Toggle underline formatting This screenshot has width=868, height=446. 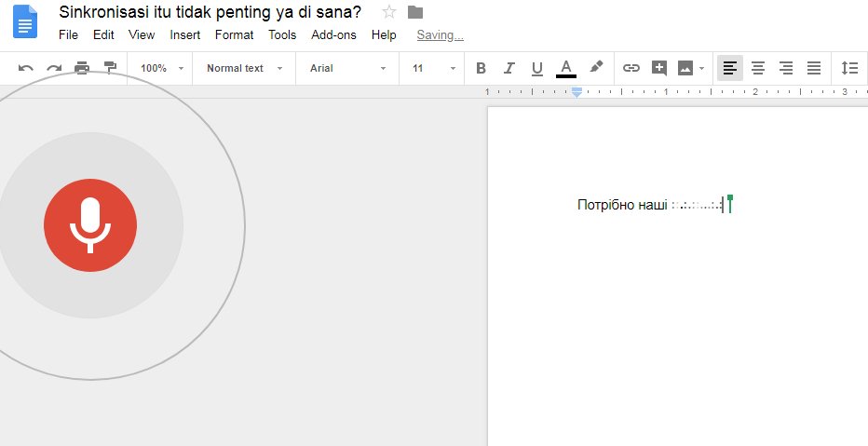(537, 68)
